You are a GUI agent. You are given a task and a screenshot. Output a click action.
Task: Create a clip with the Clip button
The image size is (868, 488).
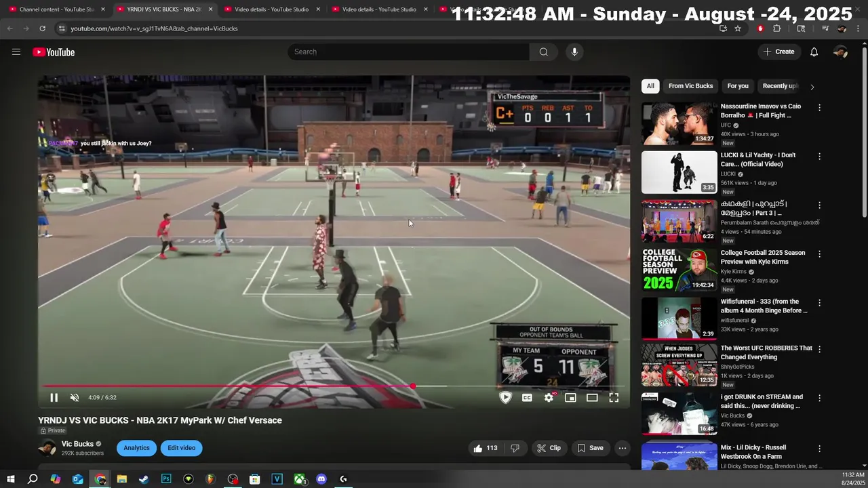click(x=549, y=448)
